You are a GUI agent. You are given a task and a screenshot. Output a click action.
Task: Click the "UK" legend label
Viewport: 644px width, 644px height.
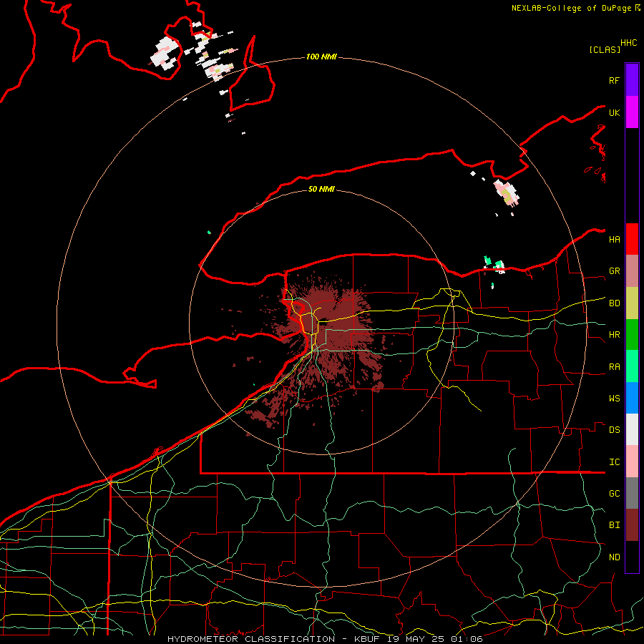tap(614, 112)
